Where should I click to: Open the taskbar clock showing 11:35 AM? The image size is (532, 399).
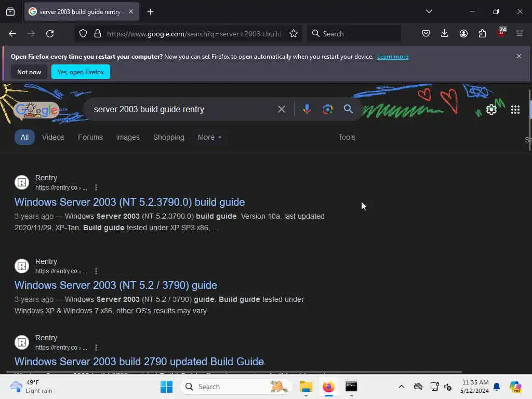[475, 387]
